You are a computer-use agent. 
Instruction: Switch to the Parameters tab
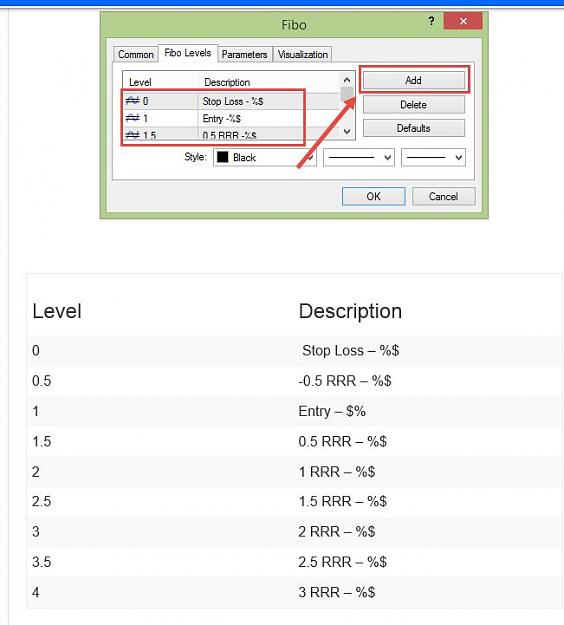(244, 55)
